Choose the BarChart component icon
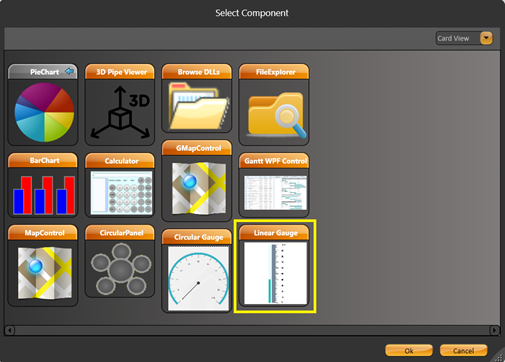This screenshot has width=505, height=362. (44, 195)
